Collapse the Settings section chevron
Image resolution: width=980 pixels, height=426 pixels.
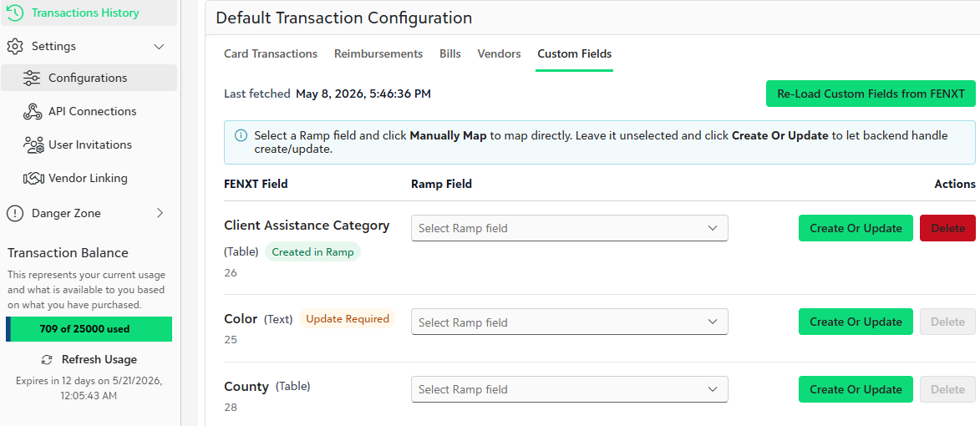point(159,46)
